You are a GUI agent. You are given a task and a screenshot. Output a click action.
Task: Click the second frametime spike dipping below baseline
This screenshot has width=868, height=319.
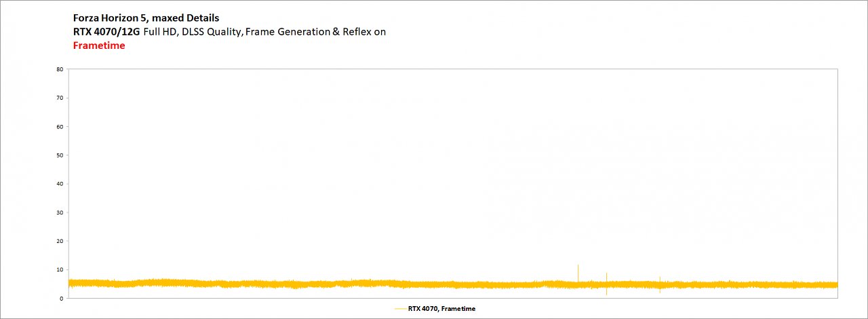pyautogui.click(x=606, y=284)
